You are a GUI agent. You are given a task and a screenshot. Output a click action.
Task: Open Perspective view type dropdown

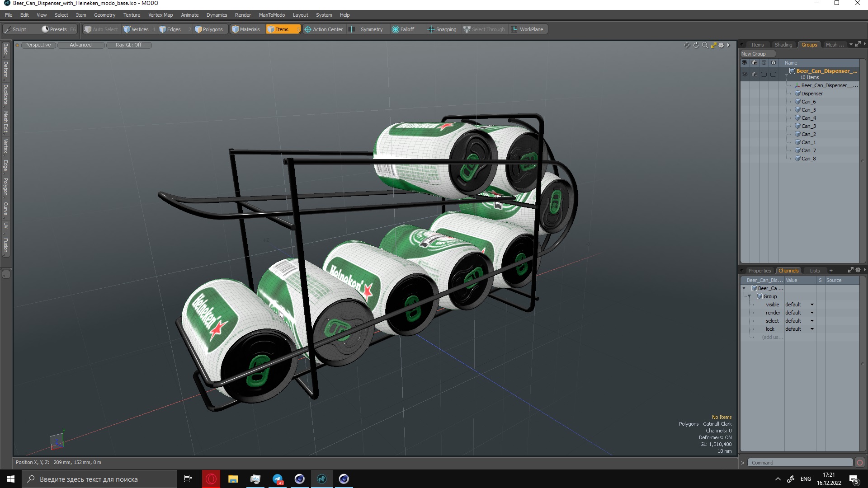click(38, 45)
